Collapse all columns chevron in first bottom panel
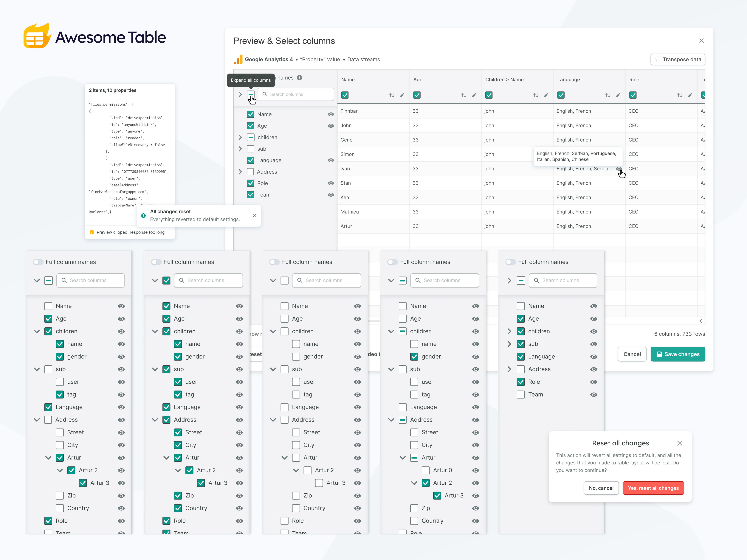The height and width of the screenshot is (560, 747). [x=37, y=280]
